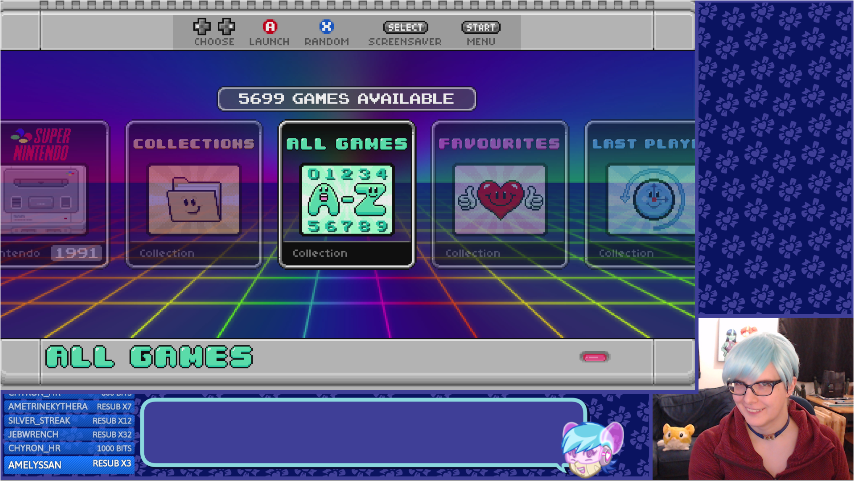Click Collection label under Collections card
This screenshot has width=854, height=481.
pyautogui.click(x=167, y=253)
